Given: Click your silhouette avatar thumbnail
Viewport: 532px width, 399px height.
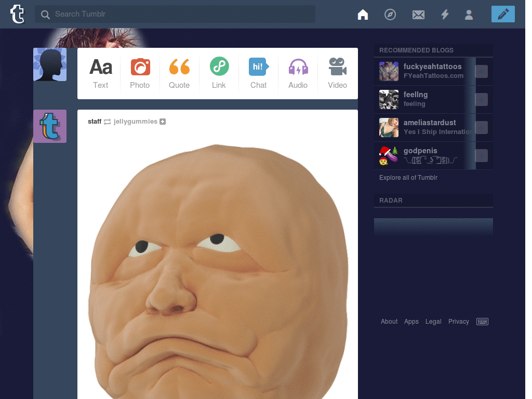Looking at the screenshot, I should 50,64.
